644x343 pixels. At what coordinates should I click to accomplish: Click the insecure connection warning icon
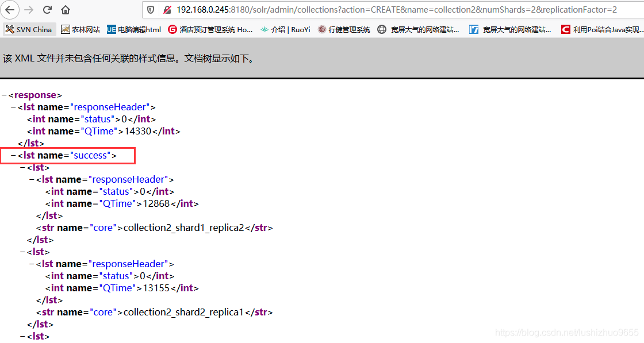click(167, 9)
